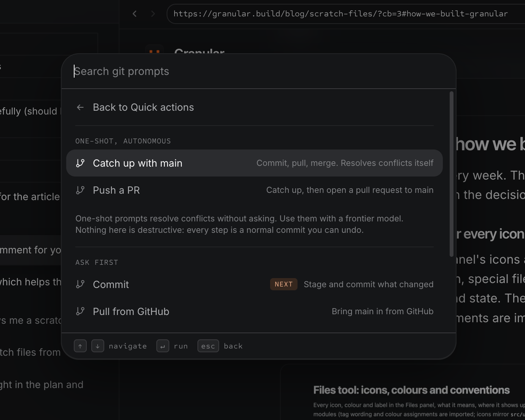Click the prompt list scrollbar
Screen dimensions: 525x420
point(452,174)
